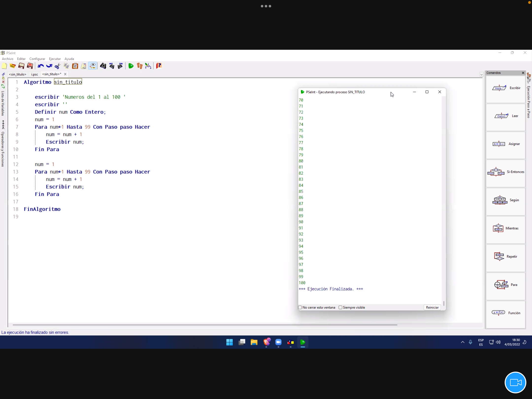Screen dimensions: 532x399
Task: Click the taskbar clock showing 18:30
Action: (x=512, y=342)
